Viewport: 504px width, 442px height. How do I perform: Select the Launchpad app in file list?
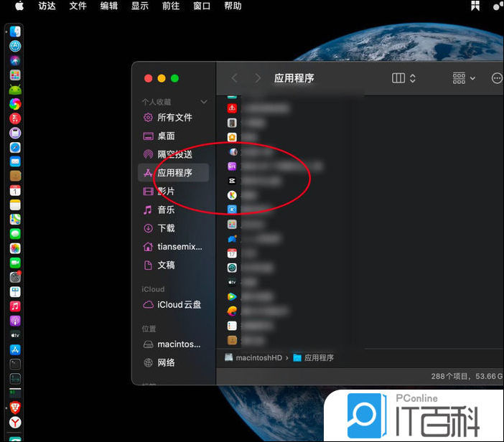coord(232,224)
